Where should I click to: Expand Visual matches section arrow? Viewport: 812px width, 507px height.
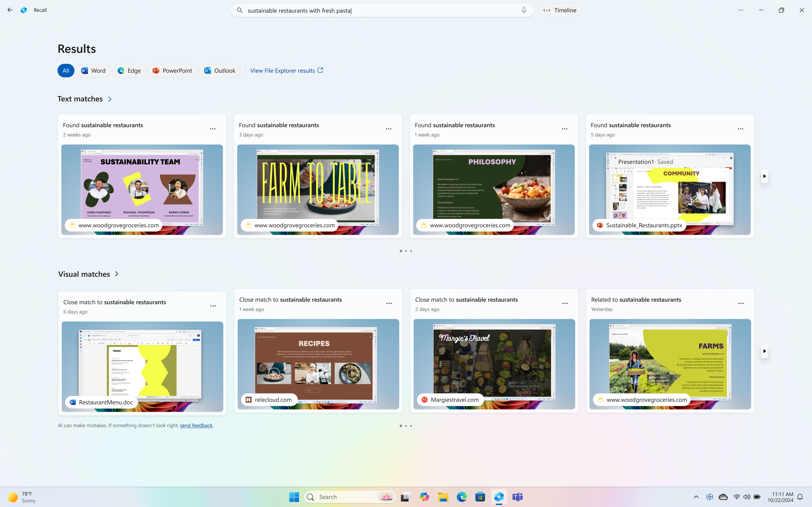116,274
